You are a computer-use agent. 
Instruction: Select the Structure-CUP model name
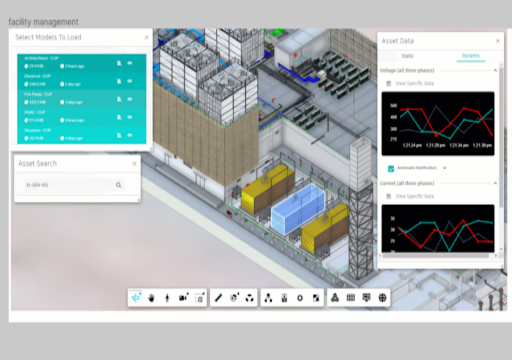pyautogui.click(x=37, y=130)
